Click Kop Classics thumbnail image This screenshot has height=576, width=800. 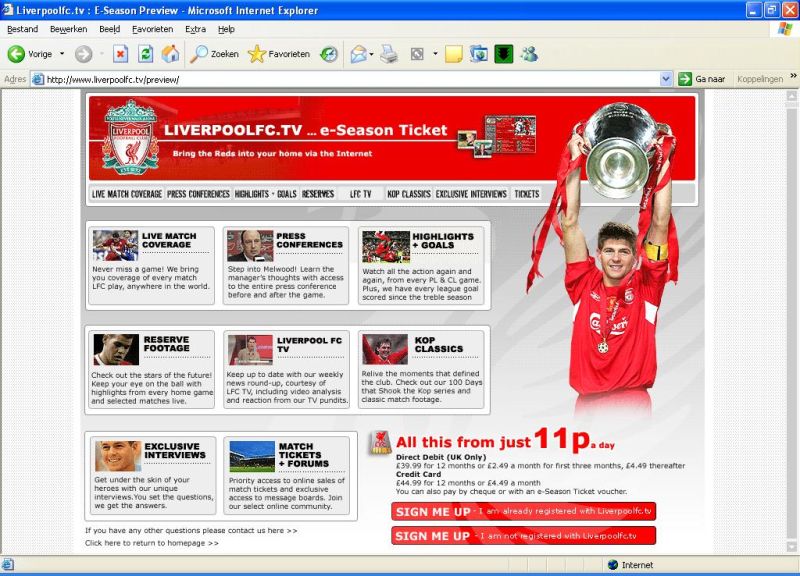click(x=385, y=349)
